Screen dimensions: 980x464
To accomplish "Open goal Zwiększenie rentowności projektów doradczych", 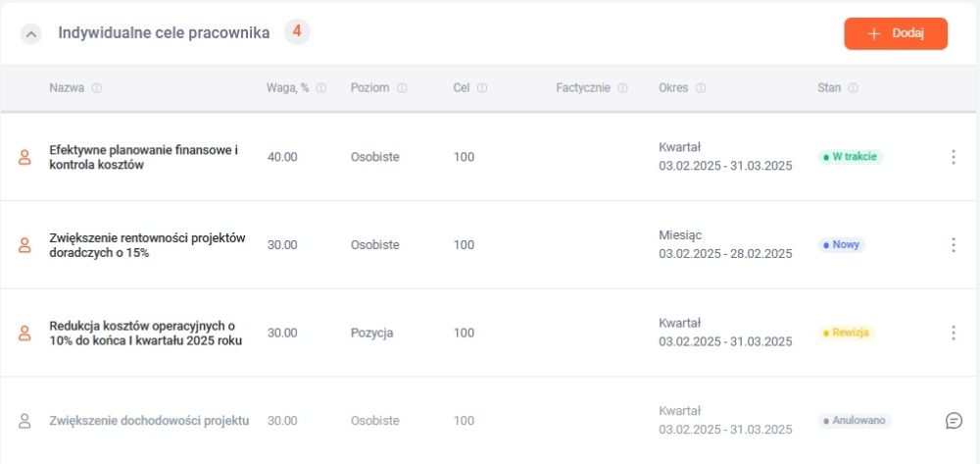I will (147, 245).
